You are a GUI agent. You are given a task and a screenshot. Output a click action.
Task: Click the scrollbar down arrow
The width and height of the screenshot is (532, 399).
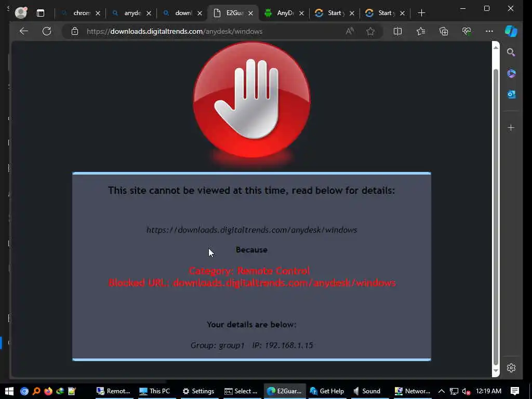click(496, 370)
